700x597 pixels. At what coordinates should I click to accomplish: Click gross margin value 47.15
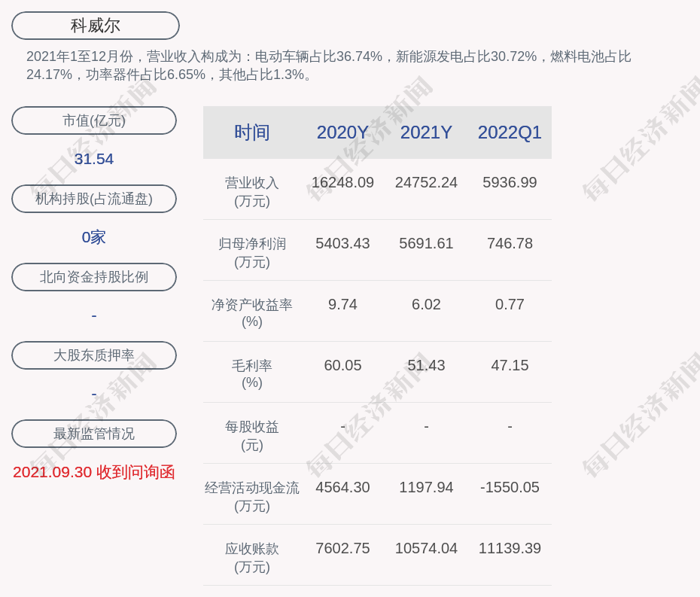(510, 365)
